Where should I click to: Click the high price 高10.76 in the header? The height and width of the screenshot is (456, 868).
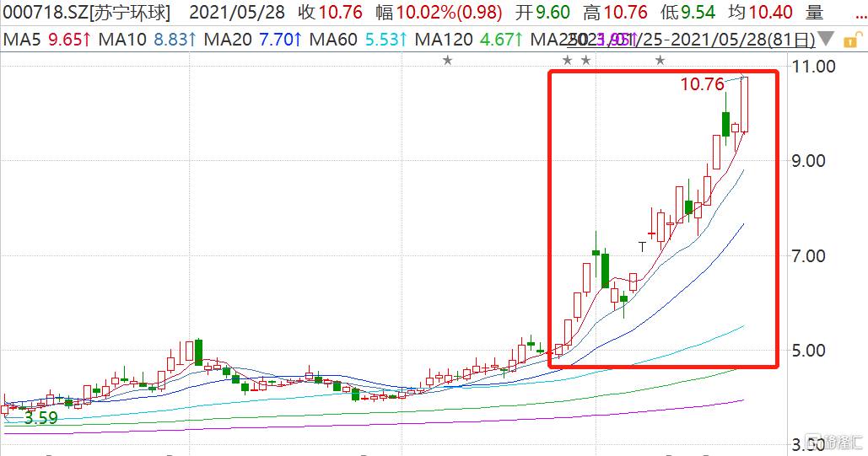pos(616,12)
